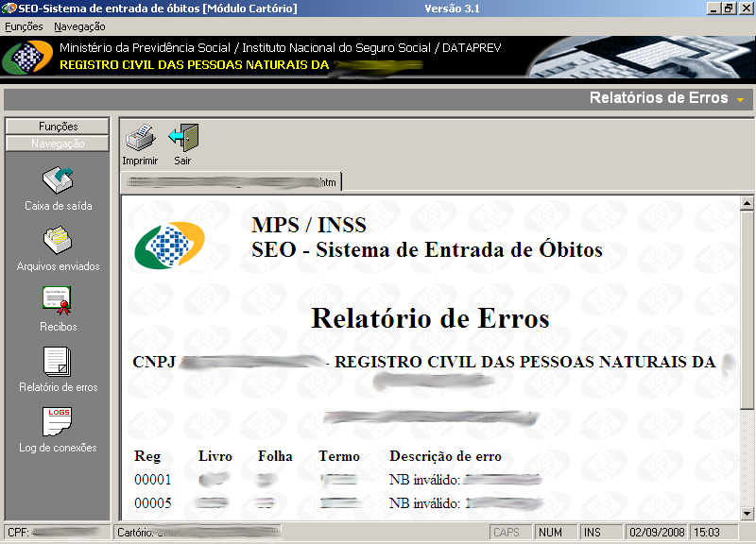Click the Cartório field in status bar

tap(198, 532)
